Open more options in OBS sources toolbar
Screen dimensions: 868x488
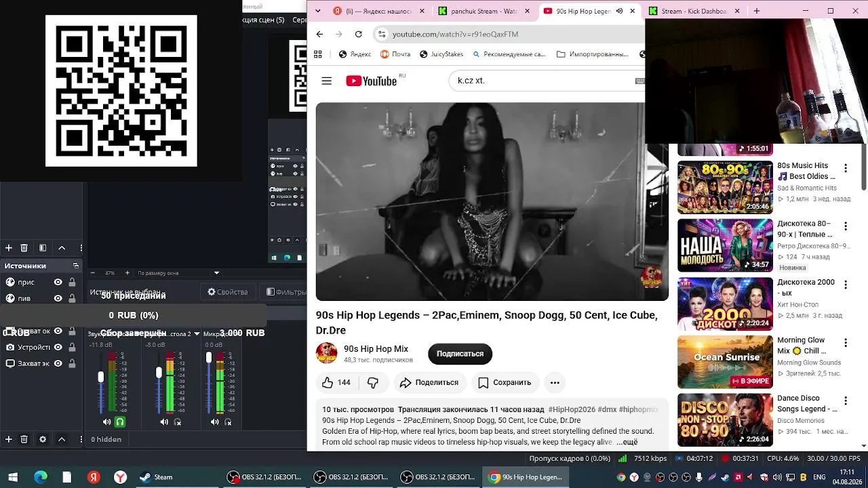81,439
